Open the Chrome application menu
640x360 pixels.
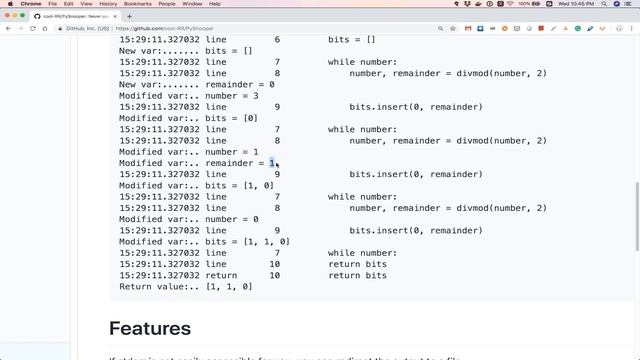pyautogui.click(x=31, y=4)
